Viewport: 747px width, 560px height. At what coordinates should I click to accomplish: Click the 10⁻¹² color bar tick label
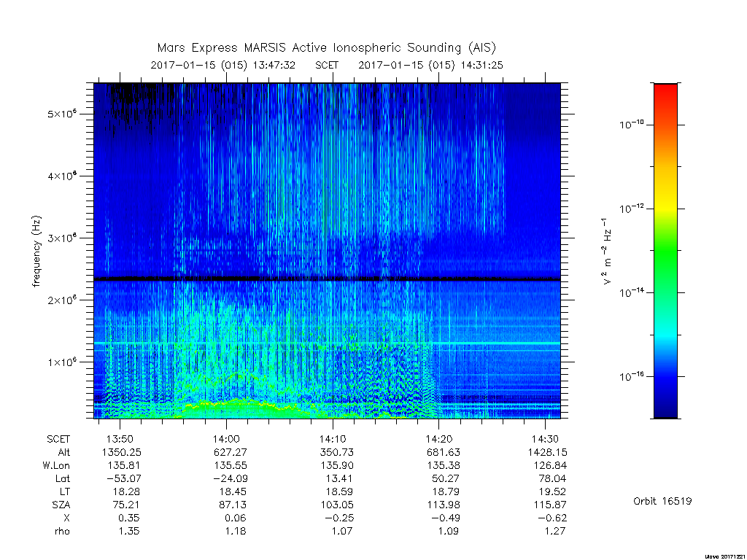[x=631, y=209]
